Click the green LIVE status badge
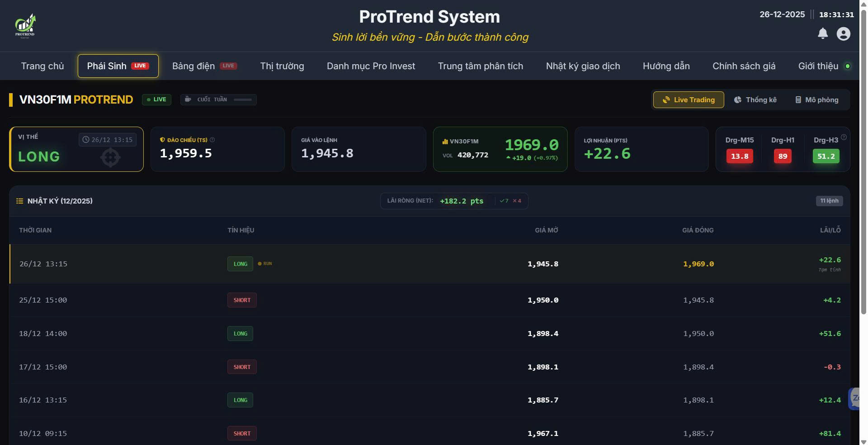The image size is (868, 445). (156, 99)
